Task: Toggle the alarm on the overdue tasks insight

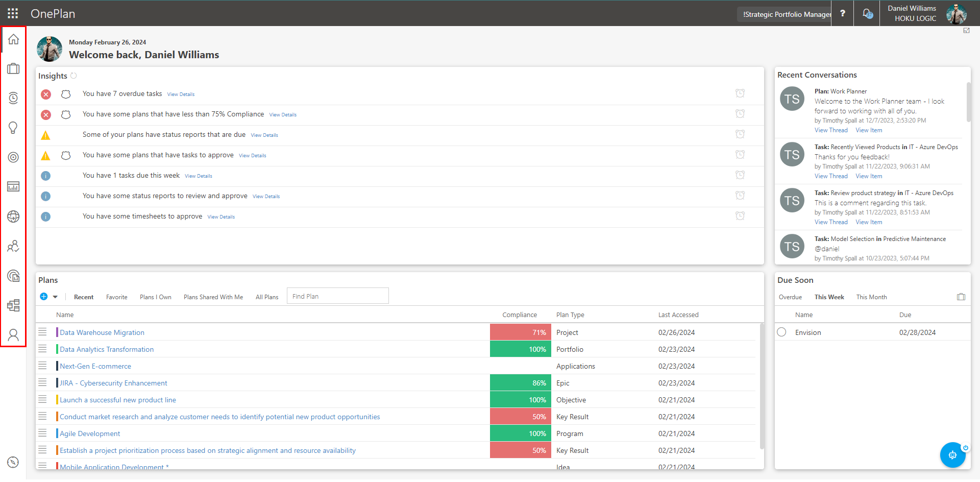Action: pyautogui.click(x=740, y=93)
